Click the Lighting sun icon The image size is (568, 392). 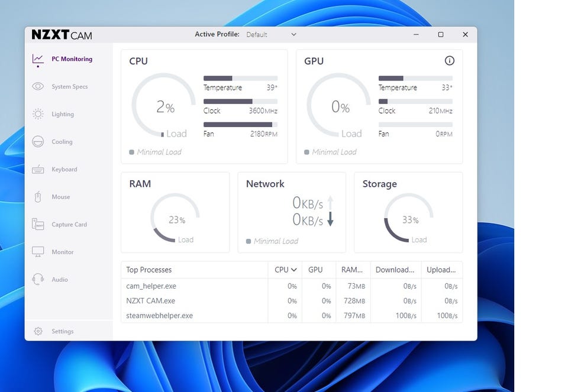click(38, 114)
